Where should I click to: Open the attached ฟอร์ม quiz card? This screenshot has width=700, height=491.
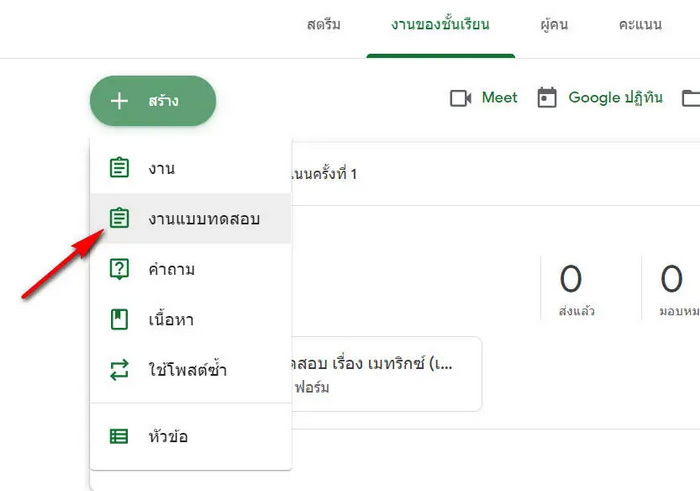(x=385, y=374)
